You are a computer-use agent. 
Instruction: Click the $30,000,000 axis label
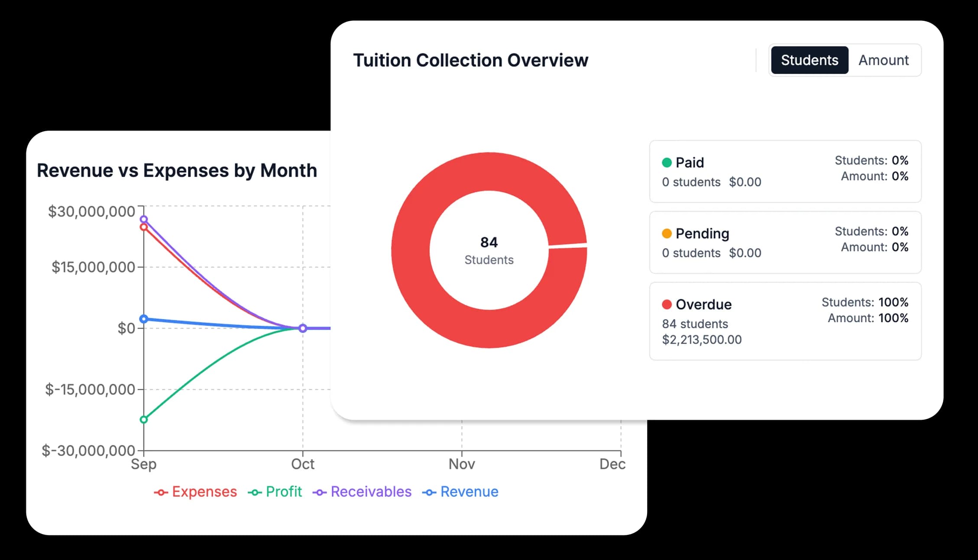91,211
